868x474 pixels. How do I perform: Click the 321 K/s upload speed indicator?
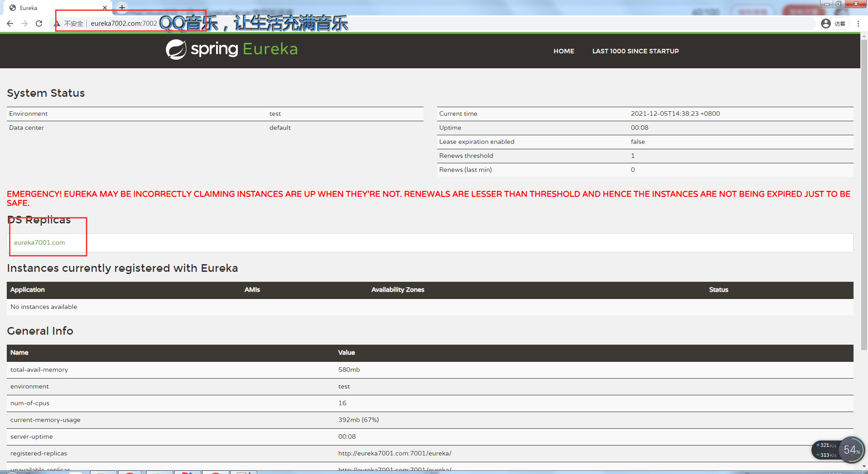[x=826, y=445]
